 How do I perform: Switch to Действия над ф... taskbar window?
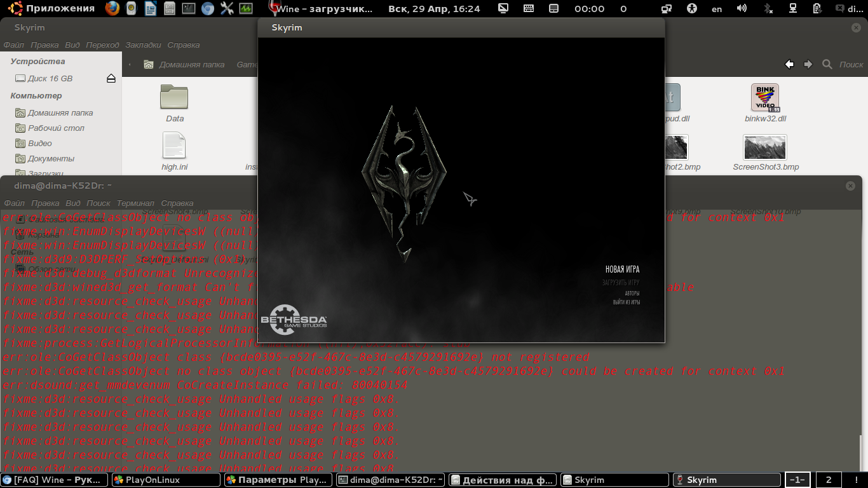pos(502,480)
